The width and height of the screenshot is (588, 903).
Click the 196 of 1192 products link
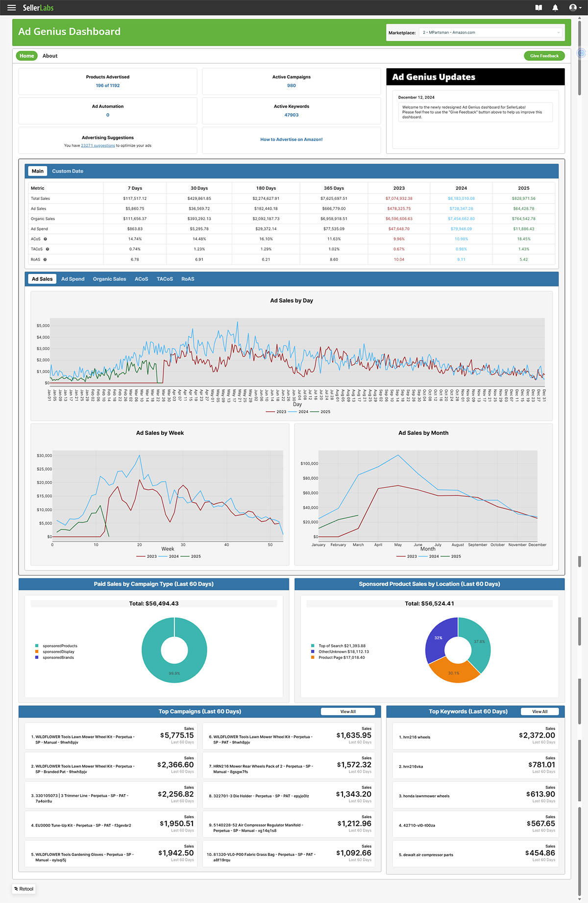(x=108, y=86)
